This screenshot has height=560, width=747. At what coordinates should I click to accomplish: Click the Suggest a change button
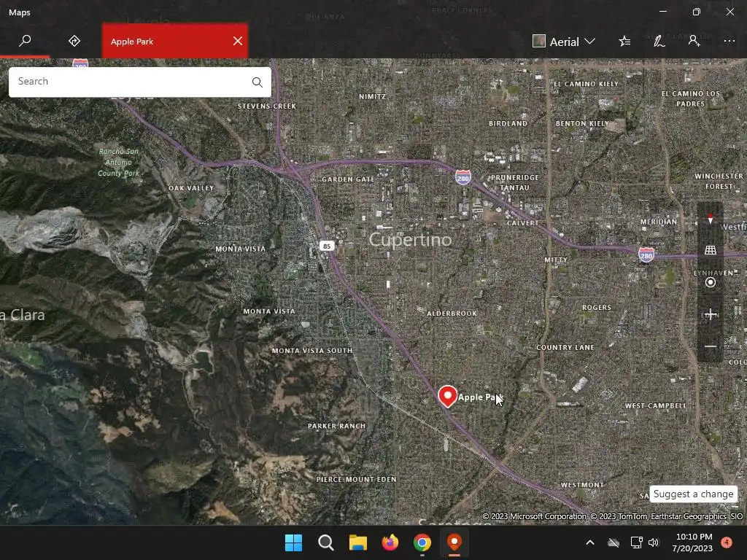[x=693, y=494]
